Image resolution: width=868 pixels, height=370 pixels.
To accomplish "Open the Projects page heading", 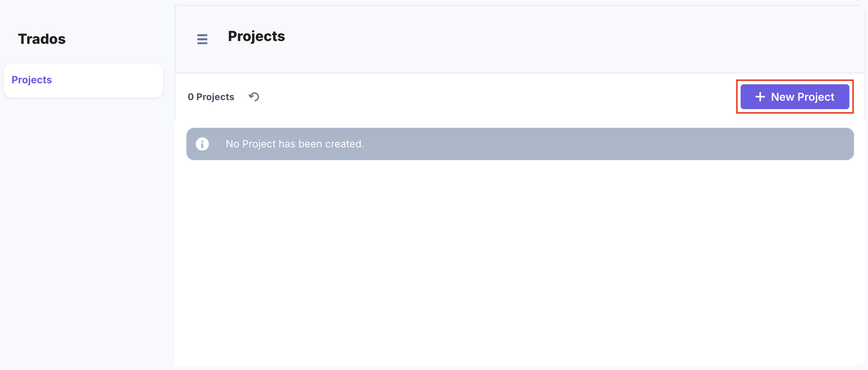I will click(x=256, y=36).
